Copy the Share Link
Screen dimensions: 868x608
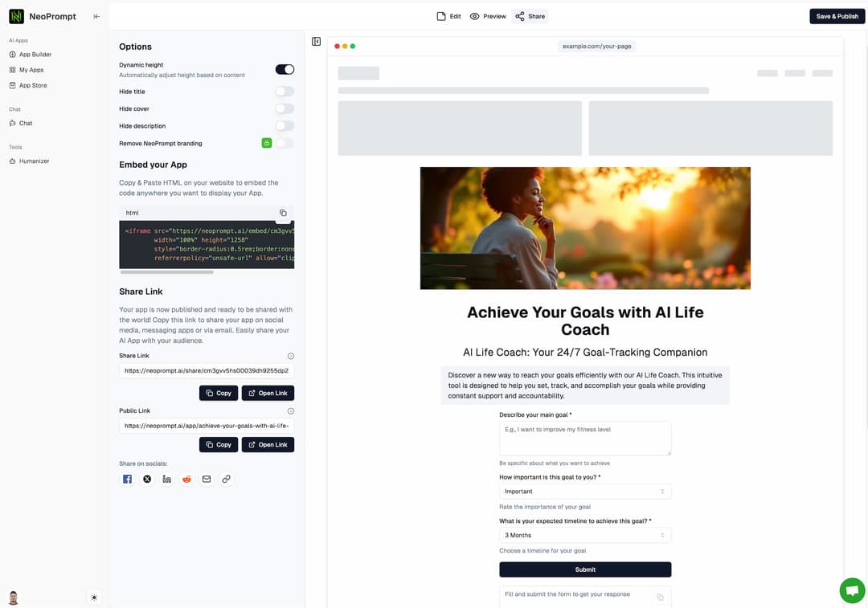click(219, 394)
